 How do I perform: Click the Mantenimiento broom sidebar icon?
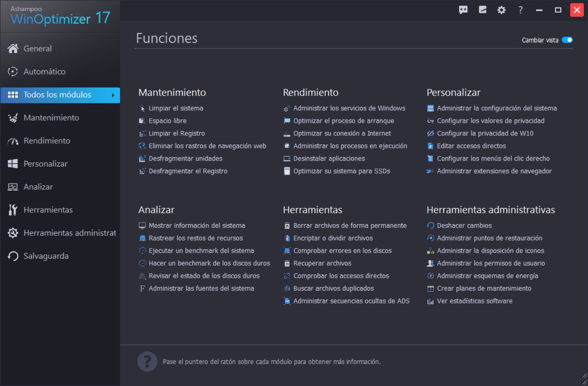pos(13,117)
